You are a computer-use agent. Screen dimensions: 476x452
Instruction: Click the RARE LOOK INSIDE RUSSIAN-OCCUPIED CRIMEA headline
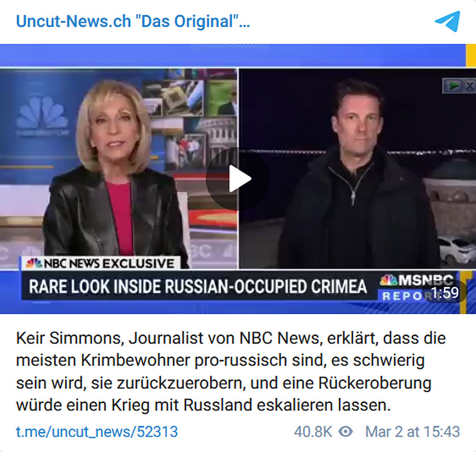coord(198,286)
